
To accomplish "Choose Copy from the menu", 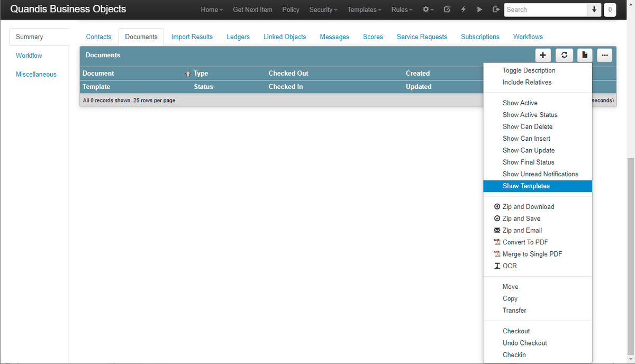I will coord(538,298).
